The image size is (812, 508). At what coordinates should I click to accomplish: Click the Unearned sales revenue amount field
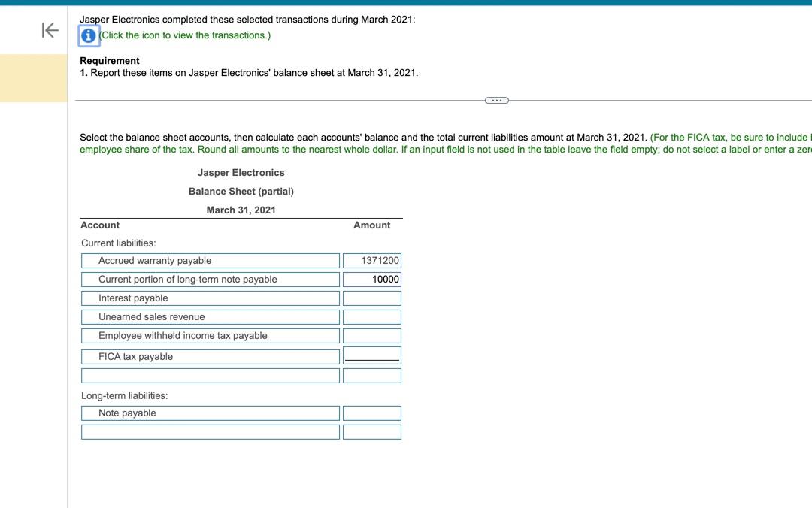click(x=371, y=316)
